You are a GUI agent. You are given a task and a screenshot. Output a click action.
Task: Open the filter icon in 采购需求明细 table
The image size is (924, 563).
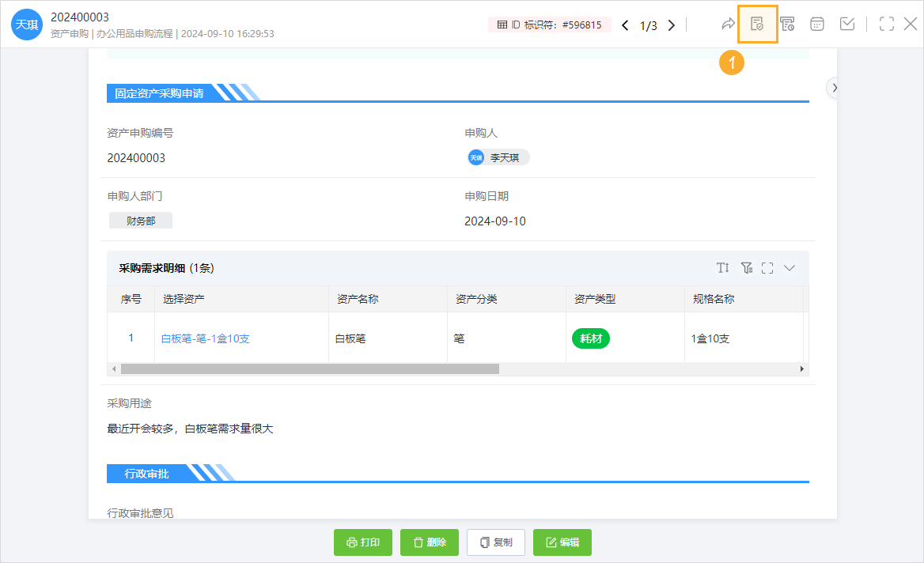746,268
